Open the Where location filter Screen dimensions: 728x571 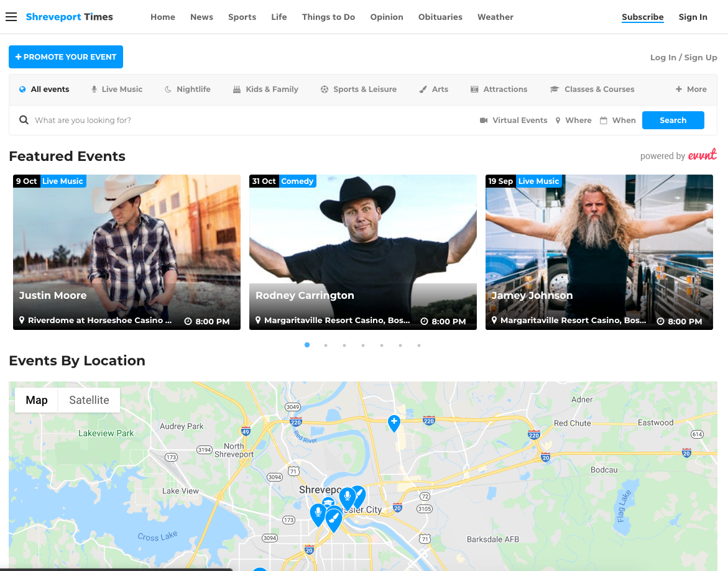[574, 120]
